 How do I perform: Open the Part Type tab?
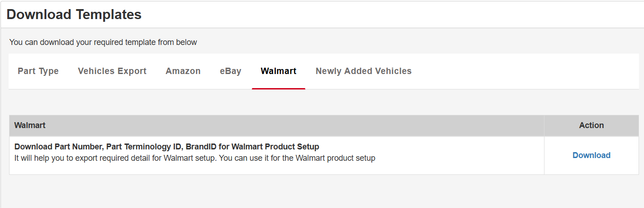click(38, 71)
